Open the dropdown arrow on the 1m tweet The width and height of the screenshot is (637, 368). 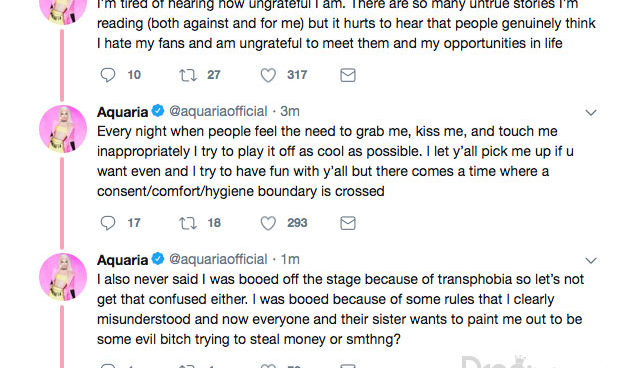591,260
